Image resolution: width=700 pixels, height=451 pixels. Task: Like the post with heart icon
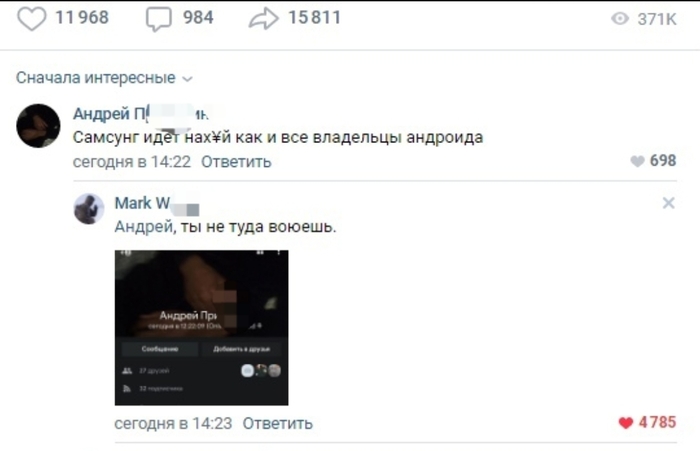[31, 19]
